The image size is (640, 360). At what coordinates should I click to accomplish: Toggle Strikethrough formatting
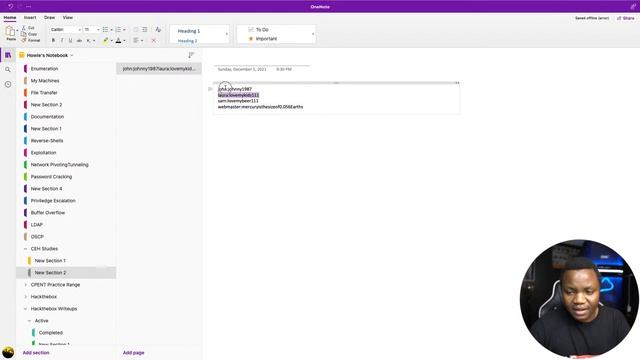point(79,40)
